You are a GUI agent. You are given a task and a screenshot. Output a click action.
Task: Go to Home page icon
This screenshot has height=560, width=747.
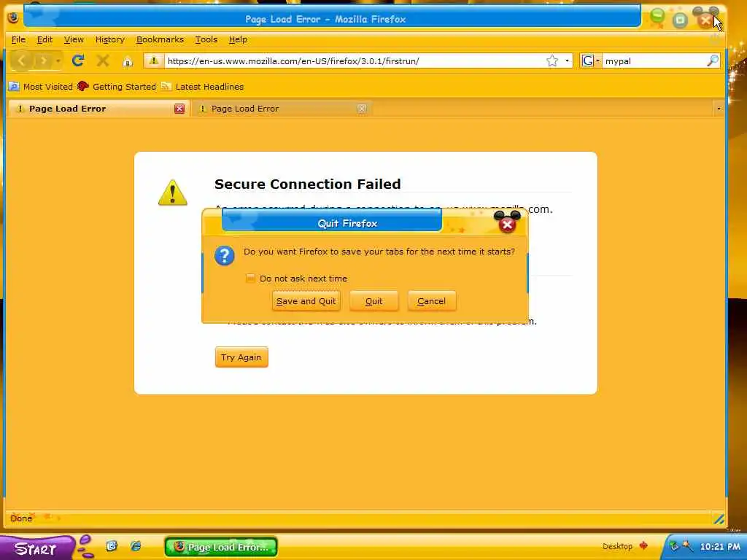click(128, 61)
